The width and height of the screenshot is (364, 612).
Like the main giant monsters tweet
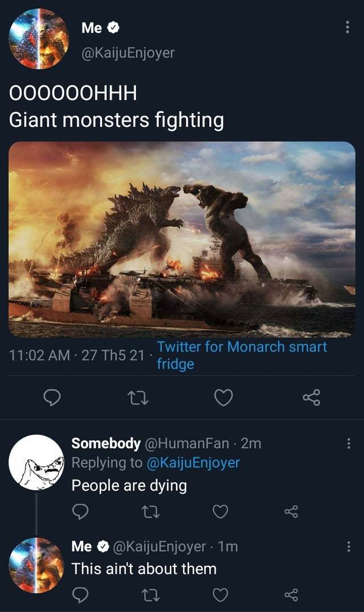pos(224,398)
